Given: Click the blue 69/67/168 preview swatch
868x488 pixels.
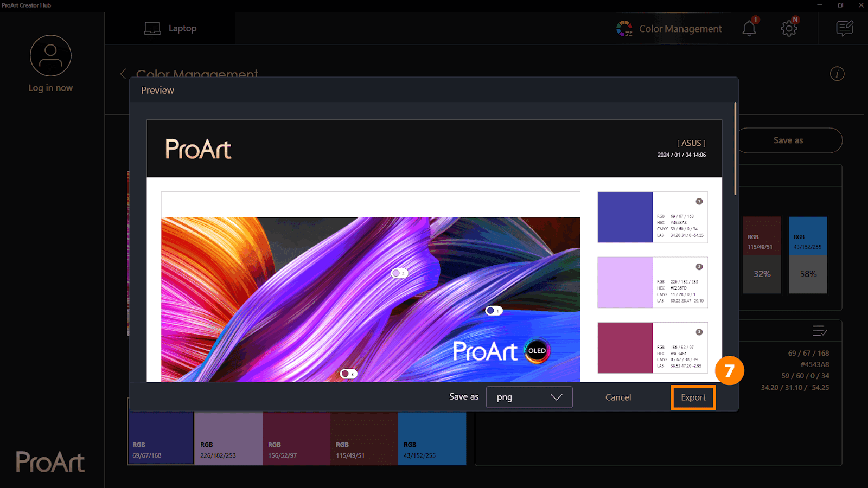Looking at the screenshot, I should pyautogui.click(x=625, y=217).
